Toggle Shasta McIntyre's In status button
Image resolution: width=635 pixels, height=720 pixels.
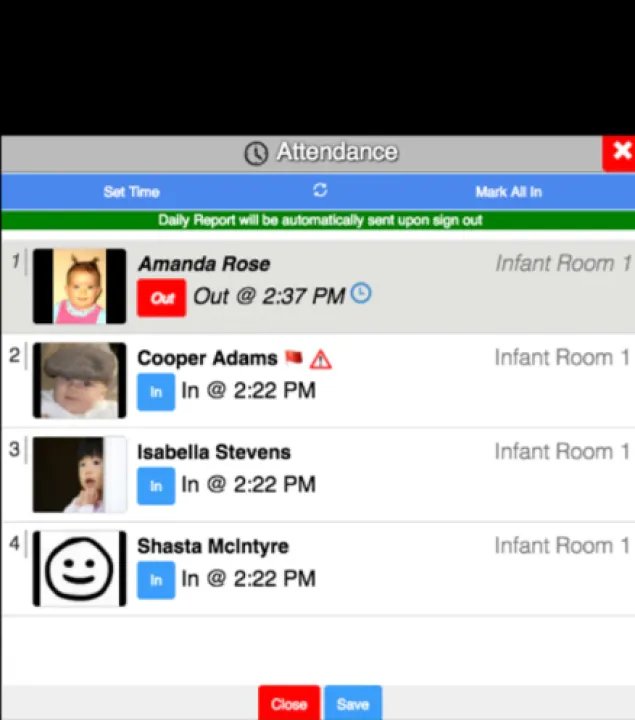[155, 580]
